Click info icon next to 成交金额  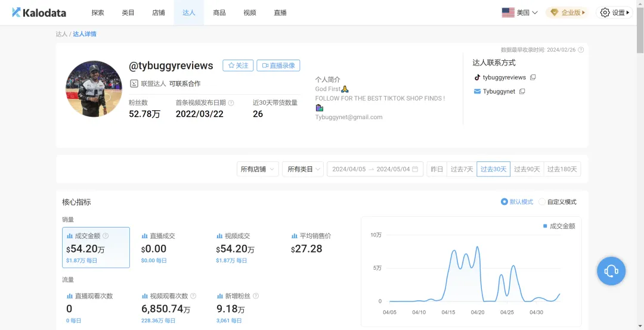[x=106, y=236]
